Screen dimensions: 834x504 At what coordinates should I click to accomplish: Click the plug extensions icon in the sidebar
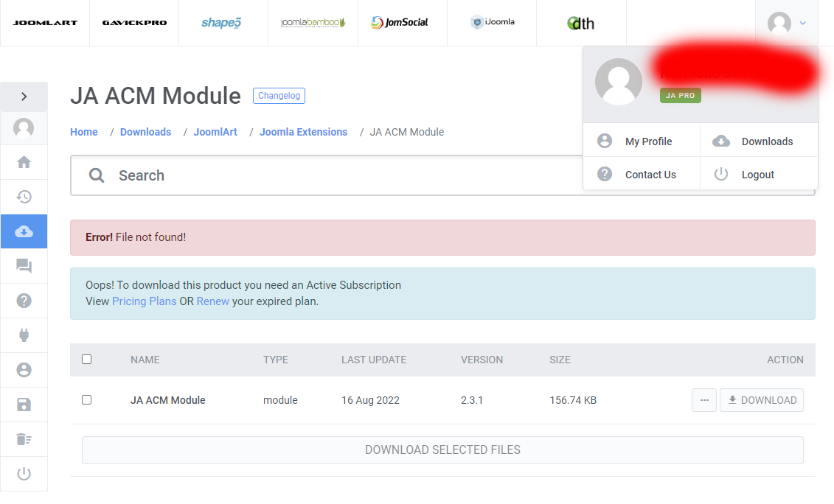coord(24,335)
